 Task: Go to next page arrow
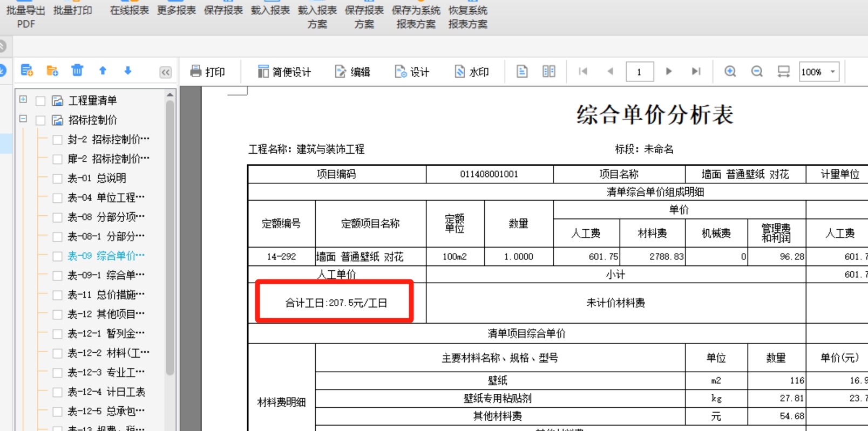(669, 71)
